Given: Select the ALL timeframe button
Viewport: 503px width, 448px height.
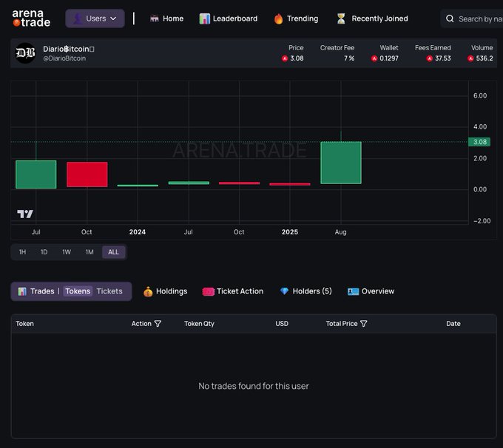Looking at the screenshot, I should (113, 252).
